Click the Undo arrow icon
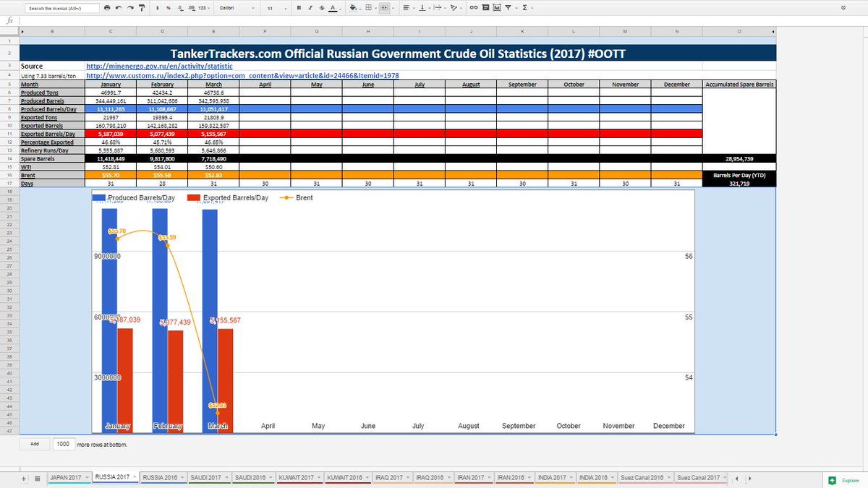This screenshot has height=488, width=868. point(119,8)
